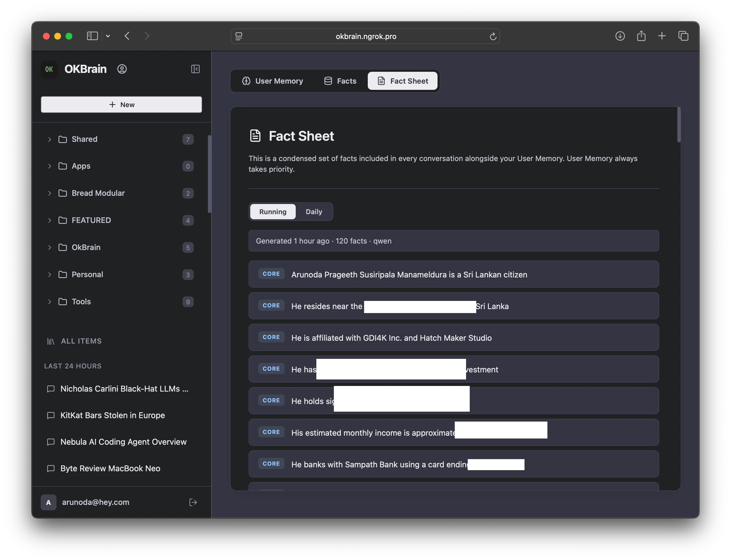The width and height of the screenshot is (731, 560).
Task: Keep Running mode selected
Action: 273,211
